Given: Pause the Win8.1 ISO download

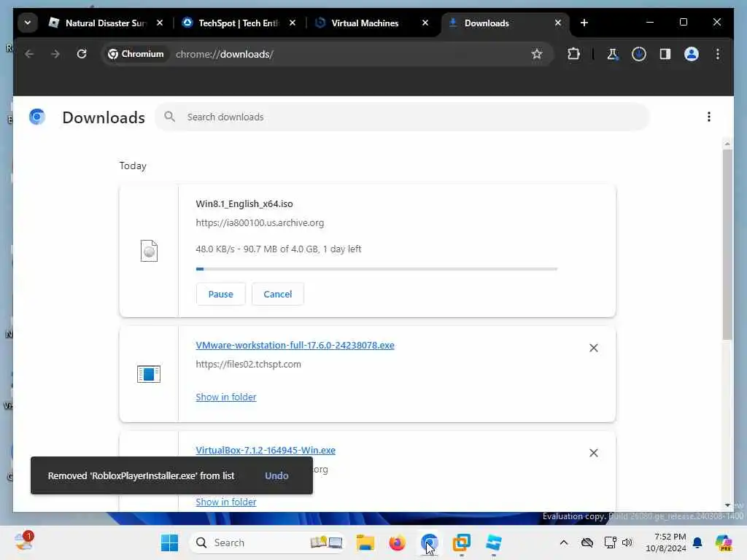Looking at the screenshot, I should coord(220,294).
